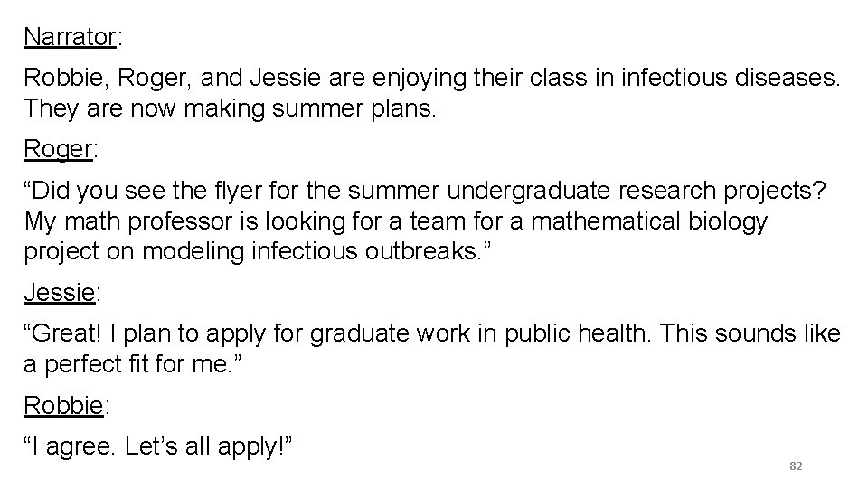Click the slide number 82
The image size is (868, 488).
(796, 466)
